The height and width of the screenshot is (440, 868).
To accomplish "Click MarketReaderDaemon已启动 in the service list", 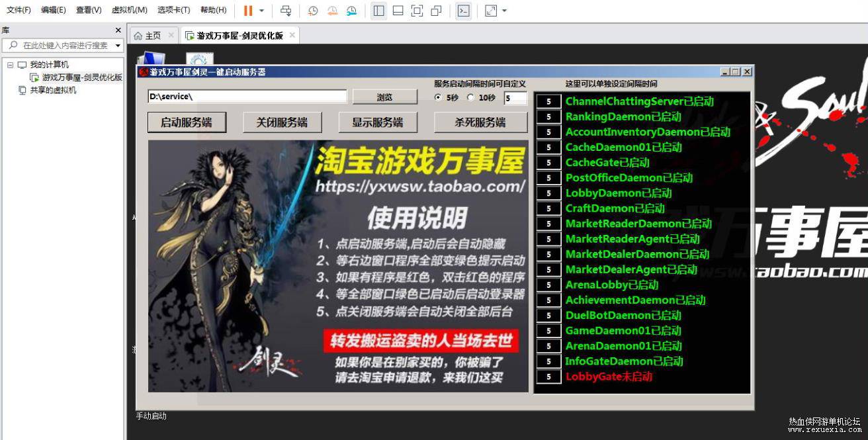I will (x=638, y=224).
